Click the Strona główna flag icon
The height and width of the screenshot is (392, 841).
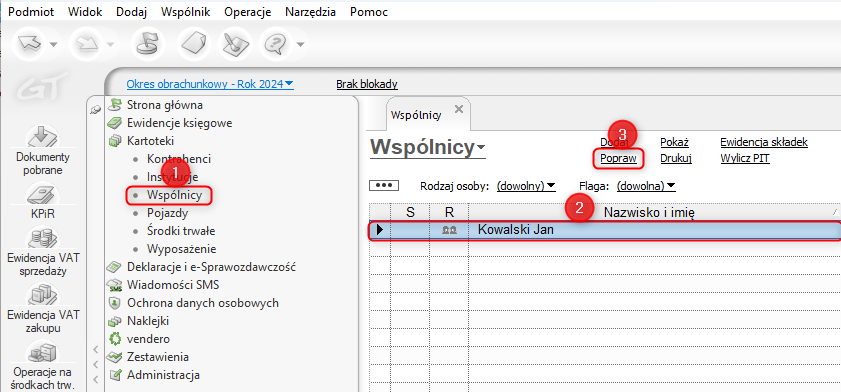pos(114,105)
